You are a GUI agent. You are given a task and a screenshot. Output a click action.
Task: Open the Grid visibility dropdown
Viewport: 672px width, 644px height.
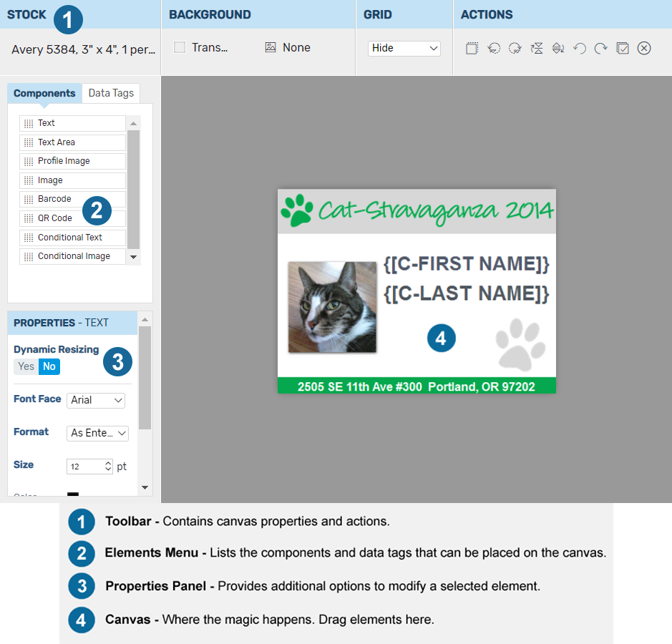404,48
